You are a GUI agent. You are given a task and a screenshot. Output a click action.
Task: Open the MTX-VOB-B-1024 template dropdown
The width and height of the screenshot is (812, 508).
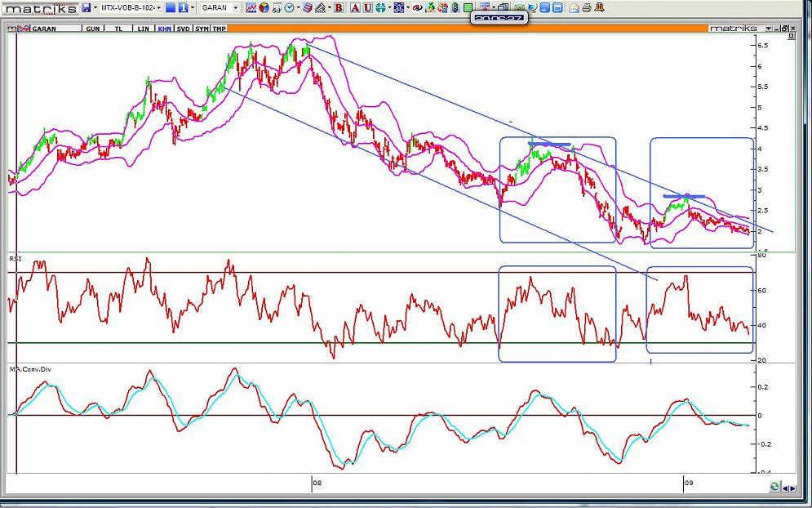(129, 7)
